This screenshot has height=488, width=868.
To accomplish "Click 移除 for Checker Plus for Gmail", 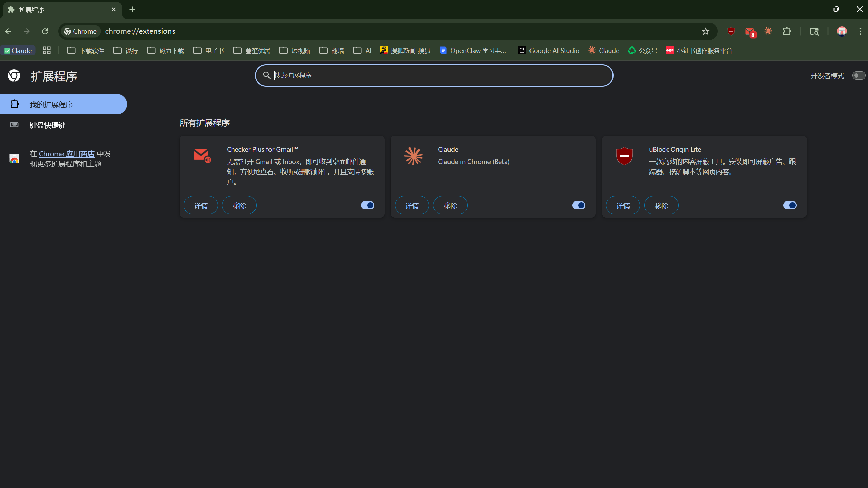I will 239,205.
